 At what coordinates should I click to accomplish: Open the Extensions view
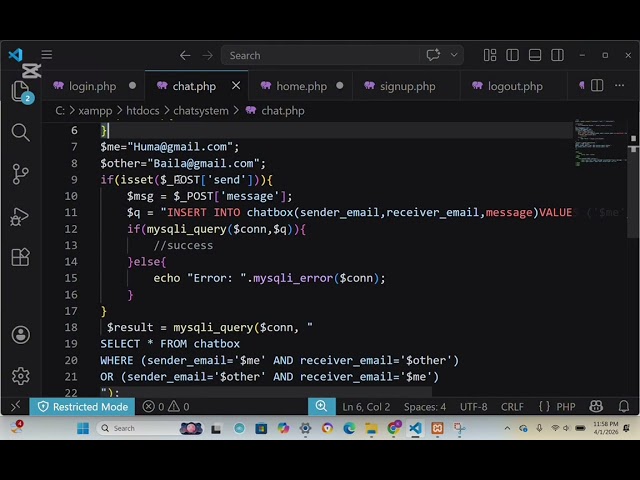[x=20, y=257]
